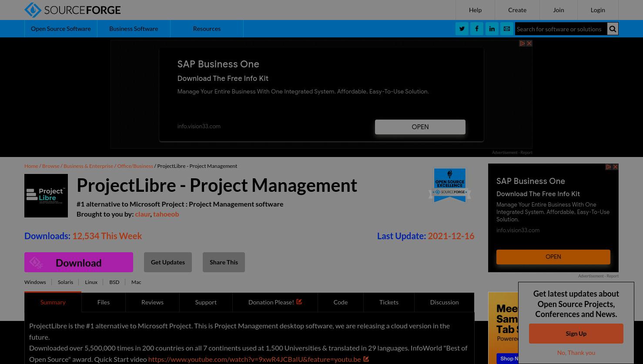Open author claur profile link
This screenshot has width=643, height=364.
point(143,214)
